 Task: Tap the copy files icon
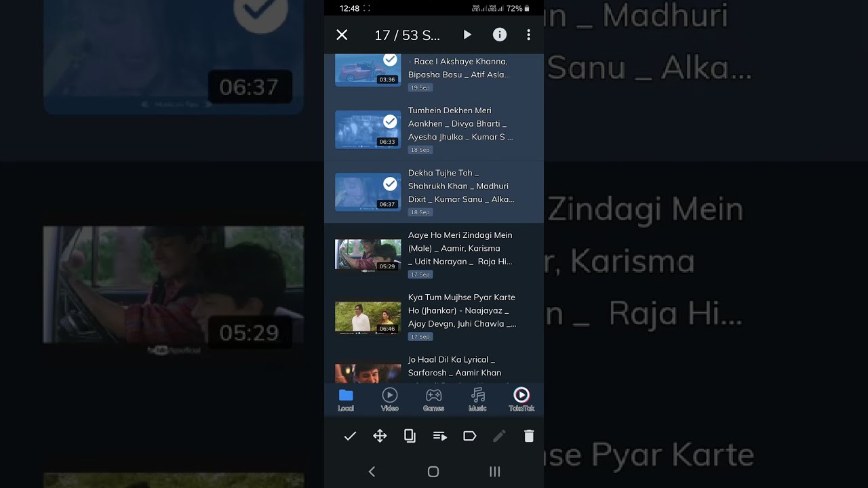(x=410, y=436)
